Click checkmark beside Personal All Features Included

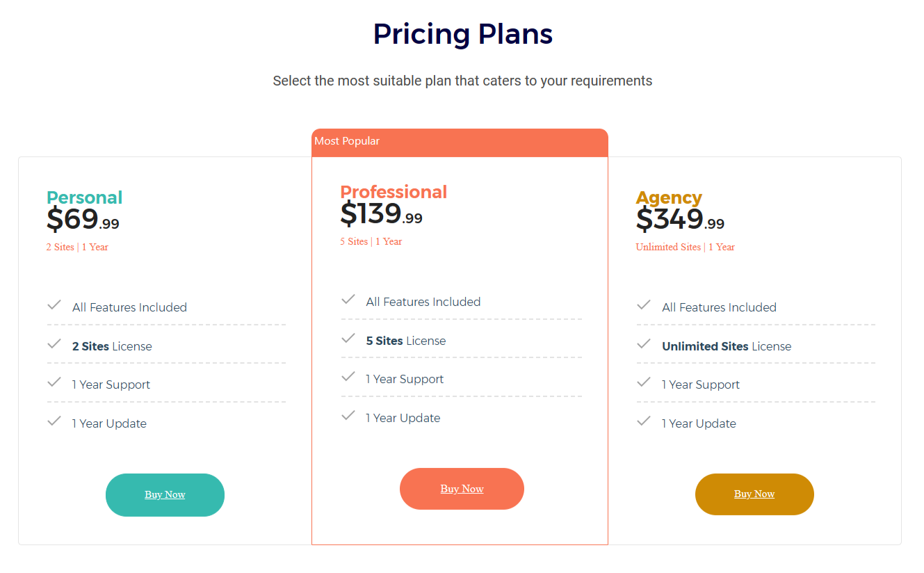(54, 305)
